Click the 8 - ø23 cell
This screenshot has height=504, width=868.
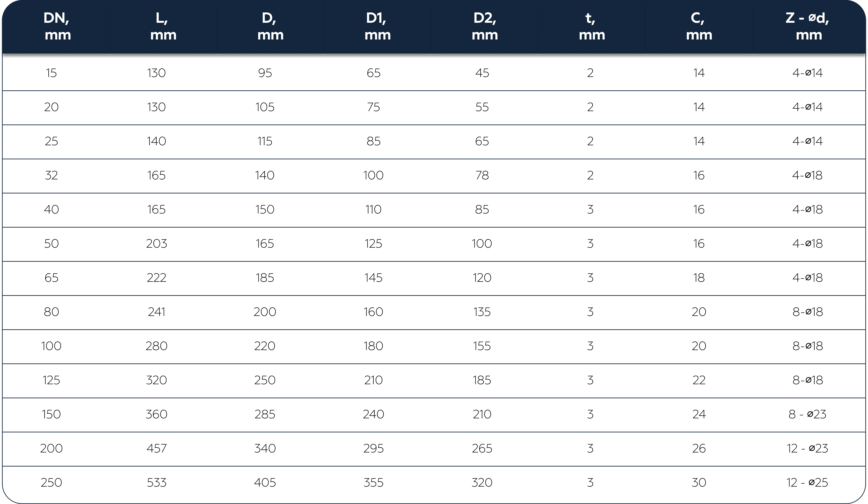click(807, 414)
